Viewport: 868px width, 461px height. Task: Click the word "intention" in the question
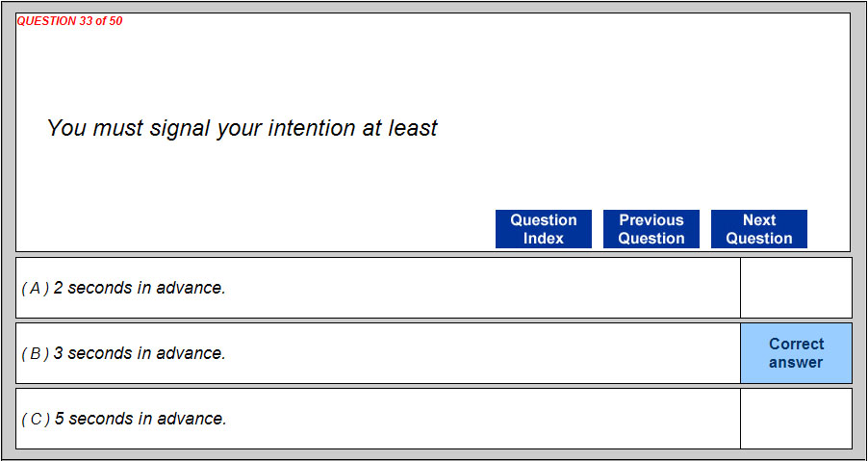pyautogui.click(x=312, y=128)
